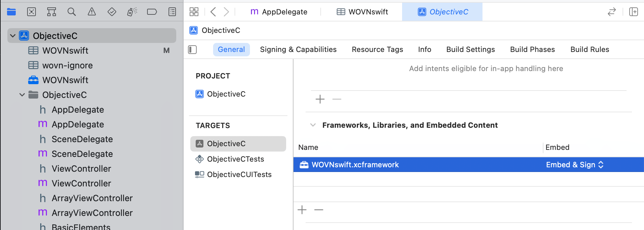This screenshot has height=230, width=644.
Task: Open the Symbol navigator
Action: (52, 12)
